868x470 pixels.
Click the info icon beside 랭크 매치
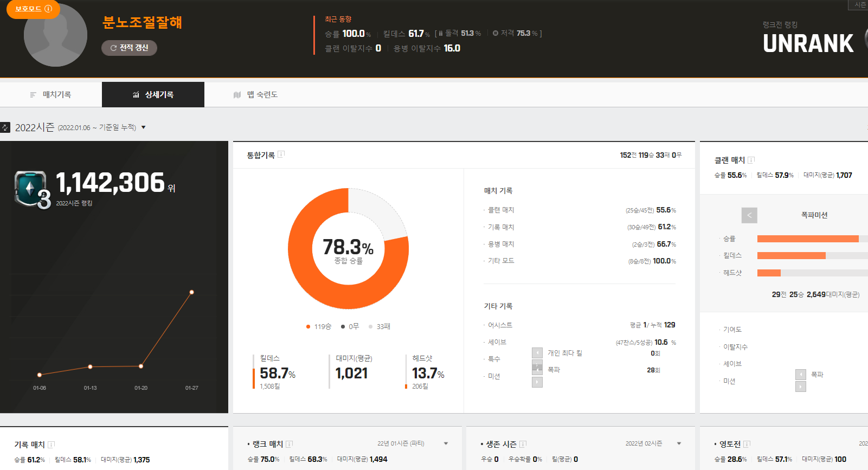point(289,444)
